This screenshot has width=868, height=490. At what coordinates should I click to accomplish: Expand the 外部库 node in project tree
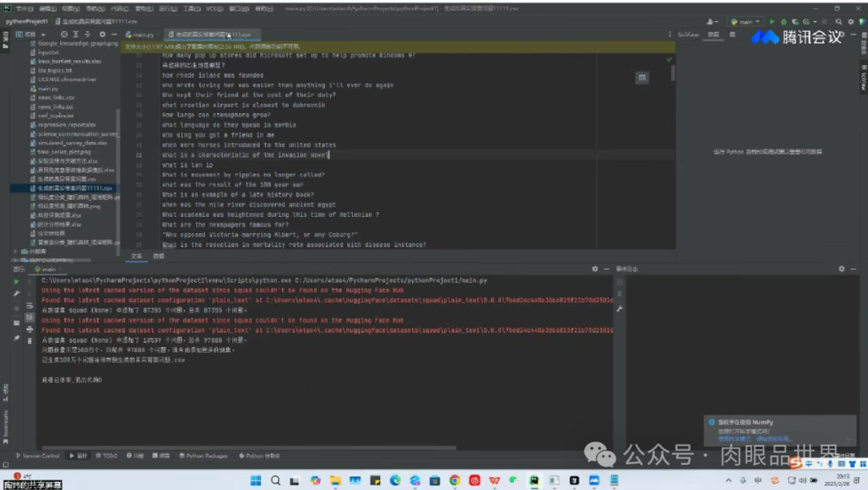(x=15, y=251)
